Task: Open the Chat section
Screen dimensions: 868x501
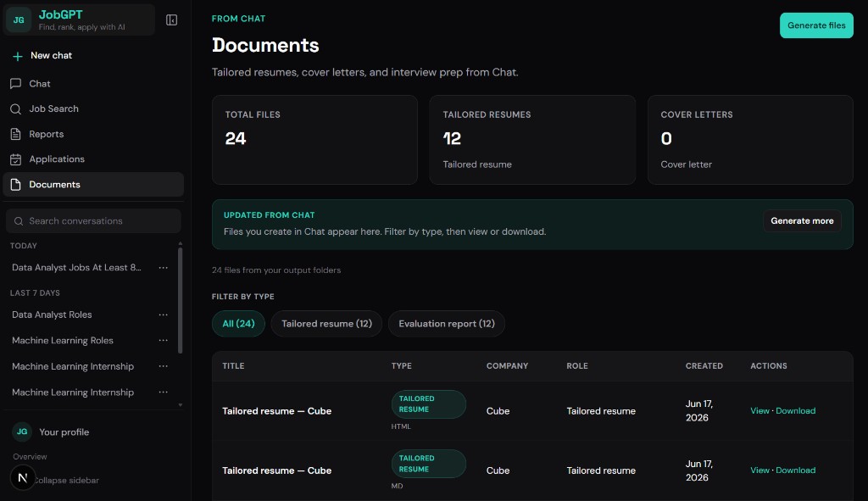Action: tap(93, 84)
